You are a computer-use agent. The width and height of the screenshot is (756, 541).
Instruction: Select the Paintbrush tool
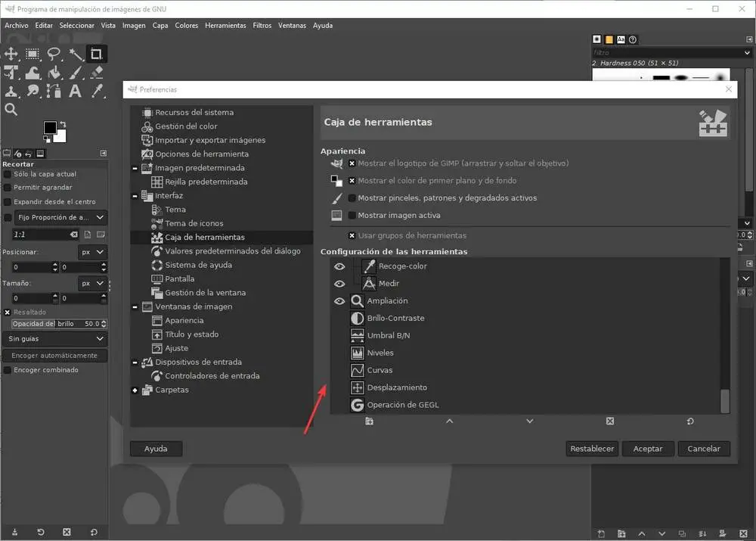tap(75, 73)
